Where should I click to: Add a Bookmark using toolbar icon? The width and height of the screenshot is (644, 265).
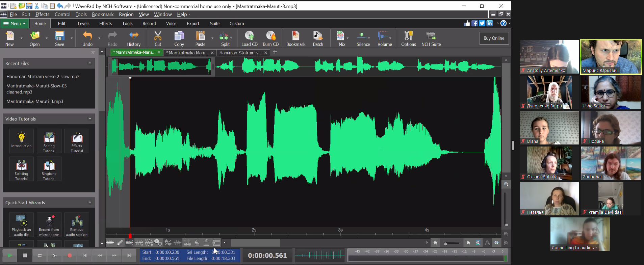point(295,36)
